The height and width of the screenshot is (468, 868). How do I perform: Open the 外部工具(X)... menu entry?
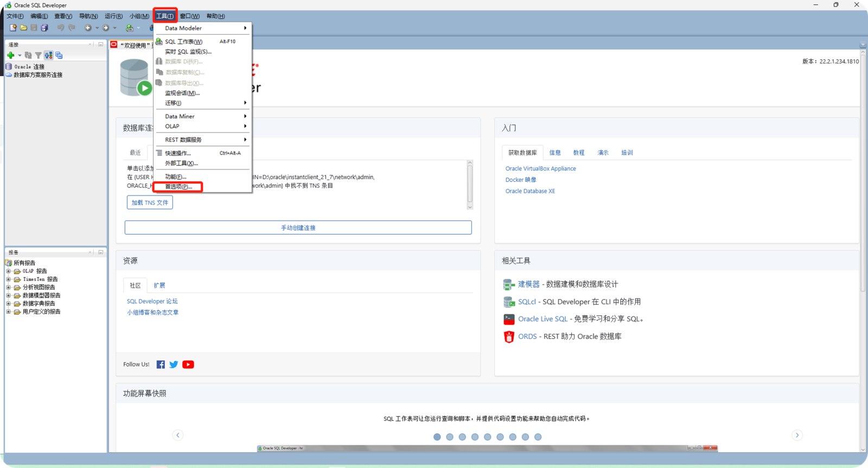point(203,163)
